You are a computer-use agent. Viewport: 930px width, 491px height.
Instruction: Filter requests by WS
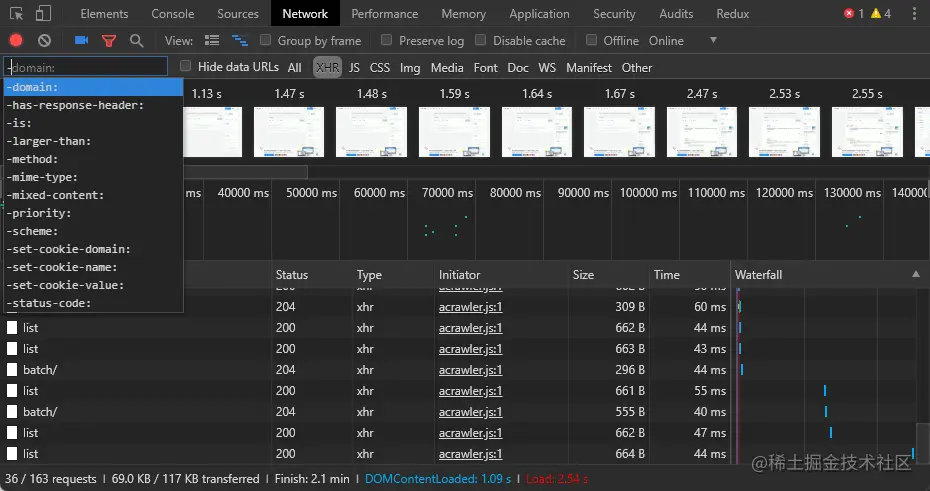tap(547, 68)
